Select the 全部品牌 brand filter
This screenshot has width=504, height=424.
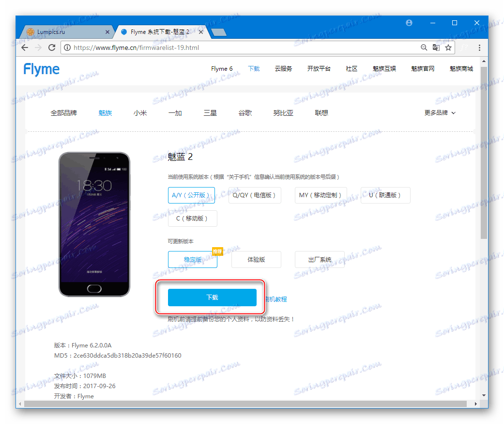click(x=63, y=113)
